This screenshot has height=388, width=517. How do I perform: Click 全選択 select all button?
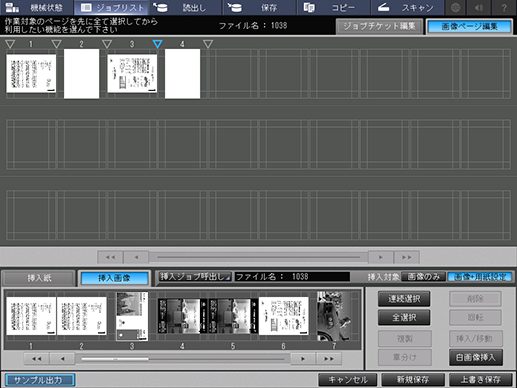click(404, 317)
